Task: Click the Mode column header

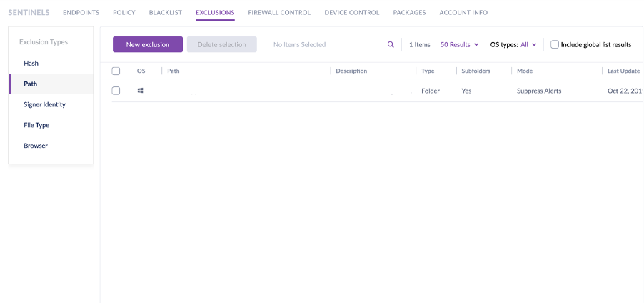Action: coord(525,71)
